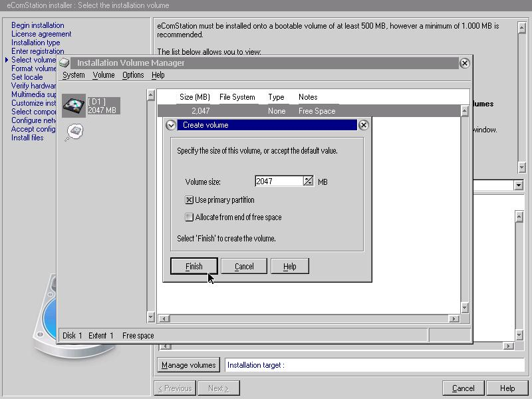Open the System menu
The image size is (532, 399).
pos(74,75)
